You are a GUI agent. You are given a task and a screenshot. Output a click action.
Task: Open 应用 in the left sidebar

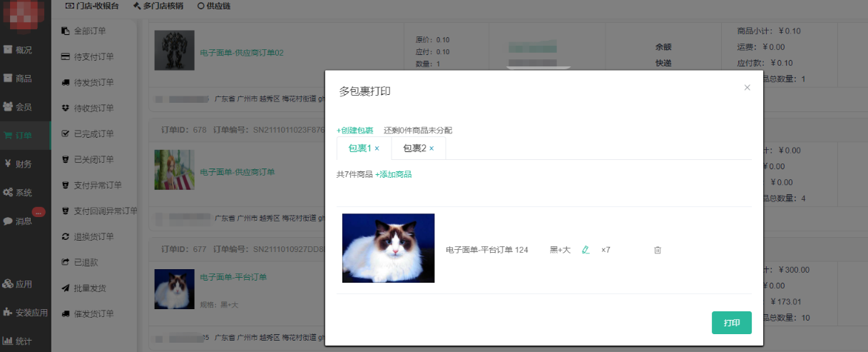25,284
